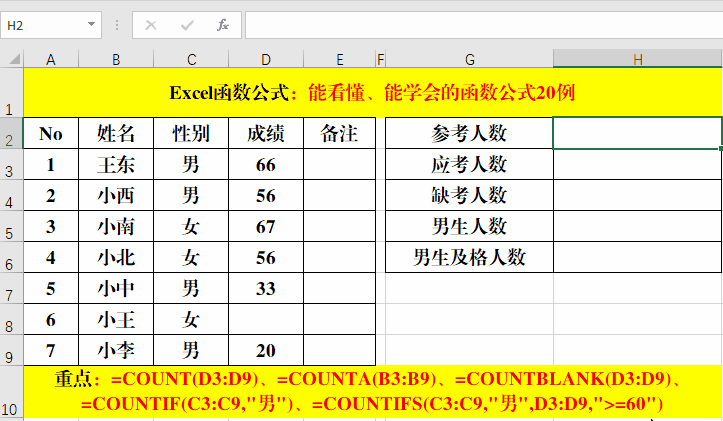Select column A header
The width and height of the screenshot is (723, 421).
click(x=51, y=59)
